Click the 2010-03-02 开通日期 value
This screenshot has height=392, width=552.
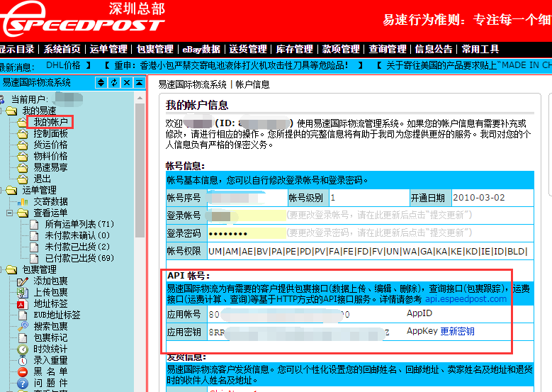pos(479,198)
